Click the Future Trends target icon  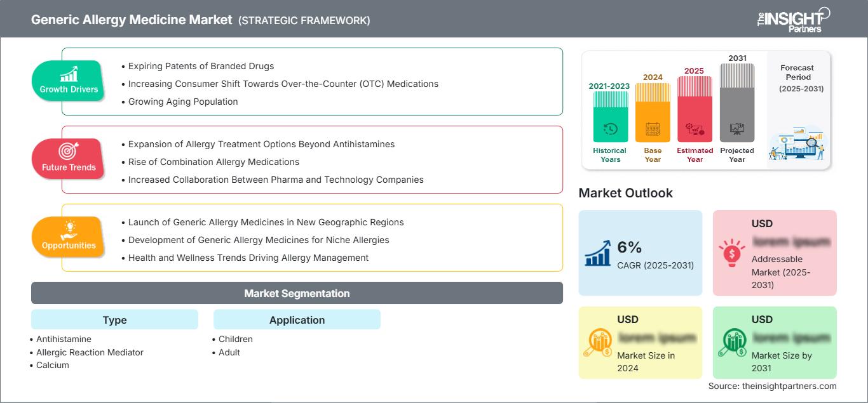click(69, 151)
